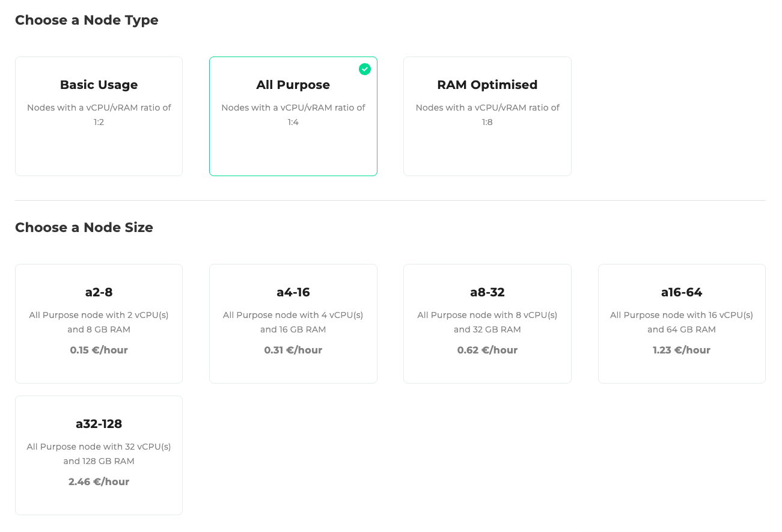Click the 1:8 vCPU/vRAM ratio description
Screen dimensions: 782x532
[487, 114]
